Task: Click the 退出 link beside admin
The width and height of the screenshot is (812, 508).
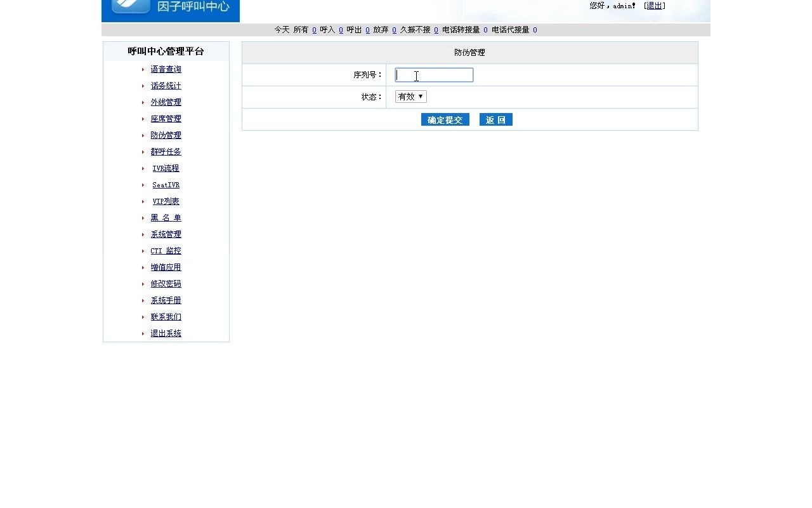Action: (655, 6)
